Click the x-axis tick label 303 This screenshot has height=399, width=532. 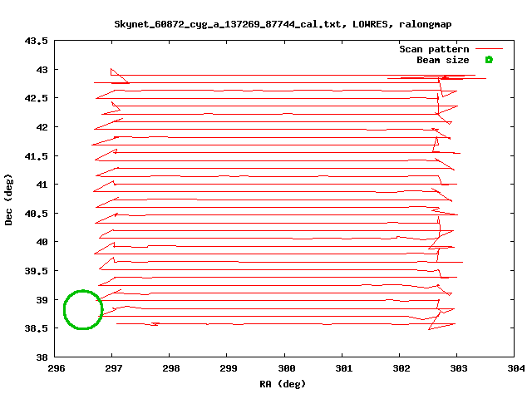[x=459, y=368]
